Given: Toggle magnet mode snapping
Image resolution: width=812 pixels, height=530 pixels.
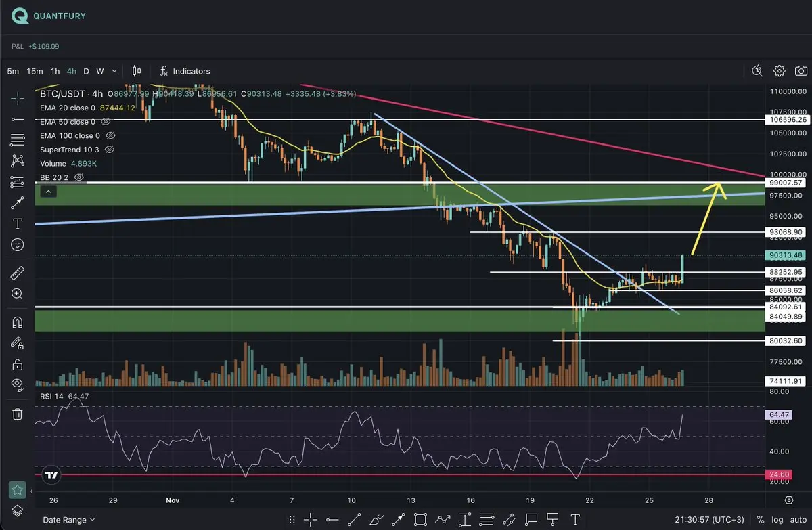Looking at the screenshot, I should click(18, 322).
